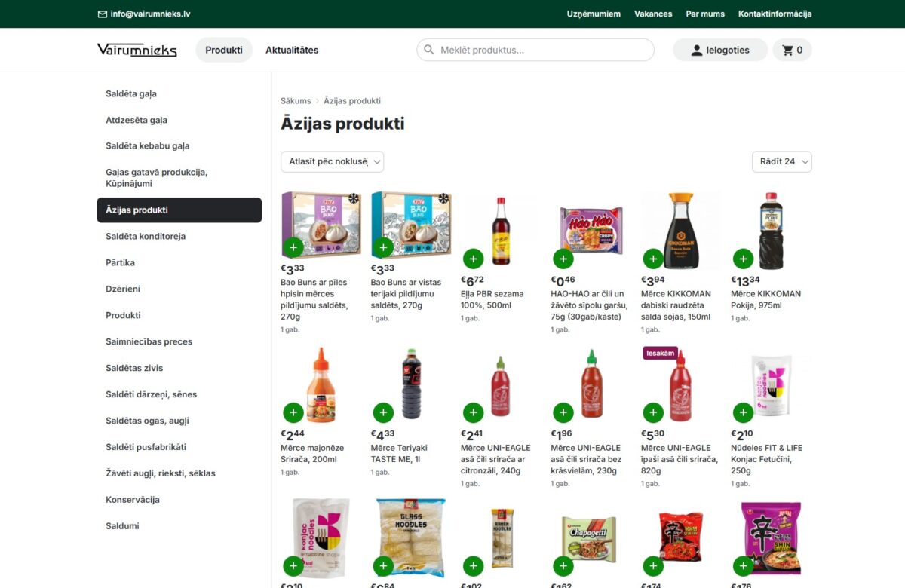Click the HAO-HAO noodles product image
The height and width of the screenshot is (588, 905).
[x=591, y=226]
